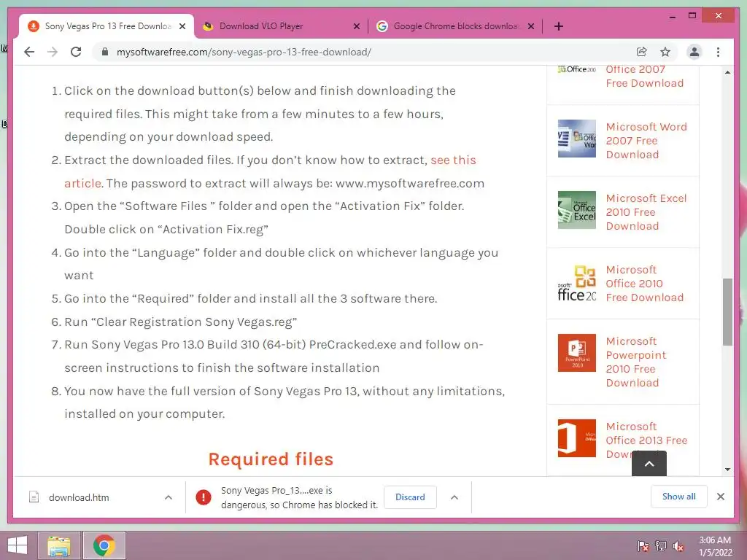Click the muted volume tray icon

678,546
